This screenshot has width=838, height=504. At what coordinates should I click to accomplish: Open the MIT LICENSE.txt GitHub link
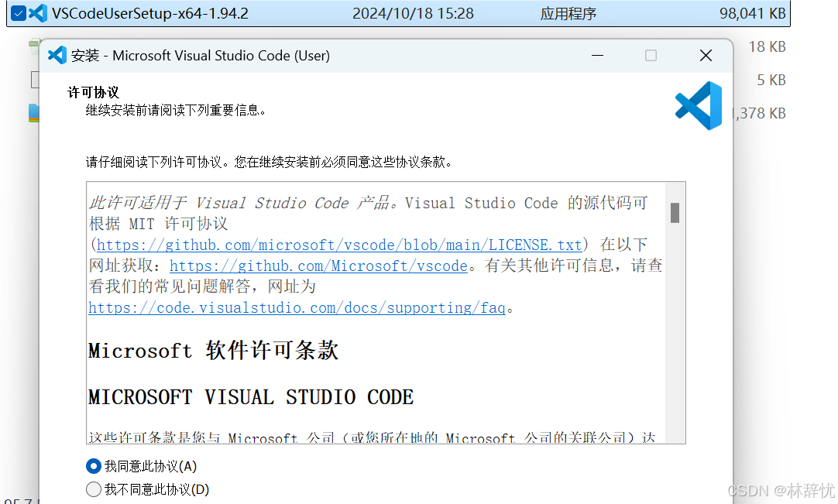coord(338,245)
